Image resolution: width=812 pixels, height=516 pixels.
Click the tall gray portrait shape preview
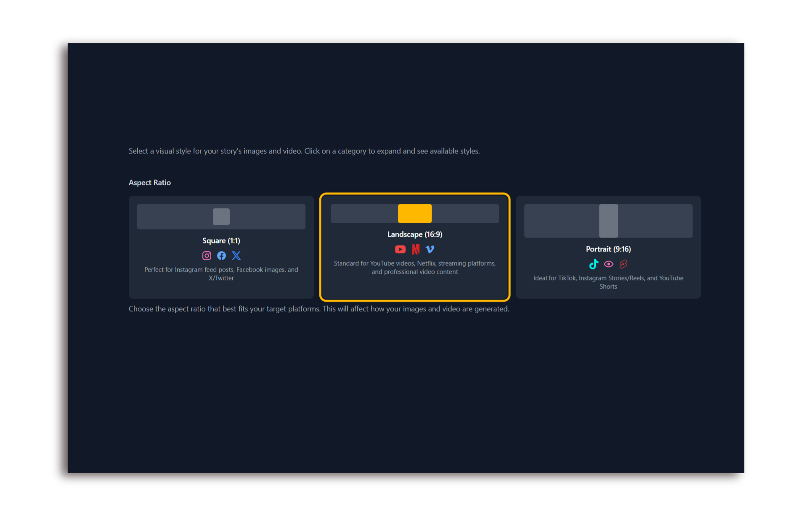point(608,221)
